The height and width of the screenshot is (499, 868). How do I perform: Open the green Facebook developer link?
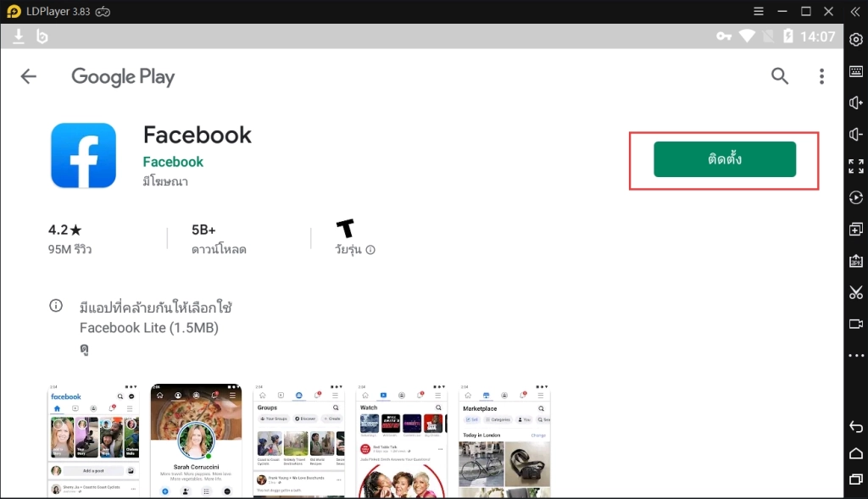[173, 162]
